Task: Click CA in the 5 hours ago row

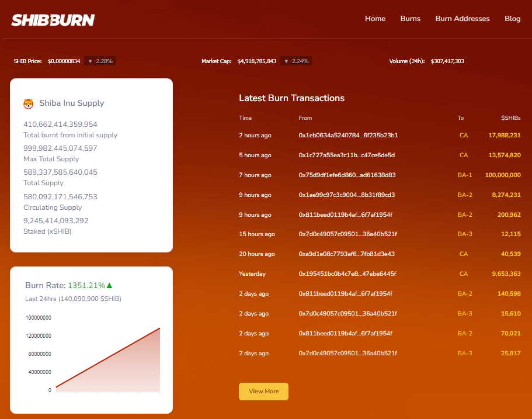Action: click(464, 155)
